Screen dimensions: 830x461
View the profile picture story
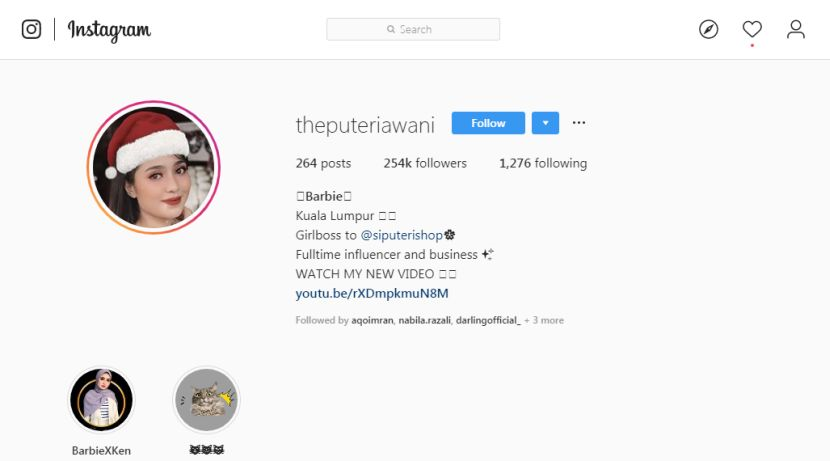[154, 167]
